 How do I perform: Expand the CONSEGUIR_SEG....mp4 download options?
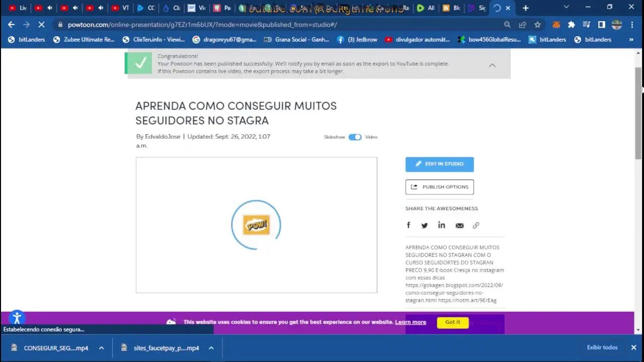(101, 348)
